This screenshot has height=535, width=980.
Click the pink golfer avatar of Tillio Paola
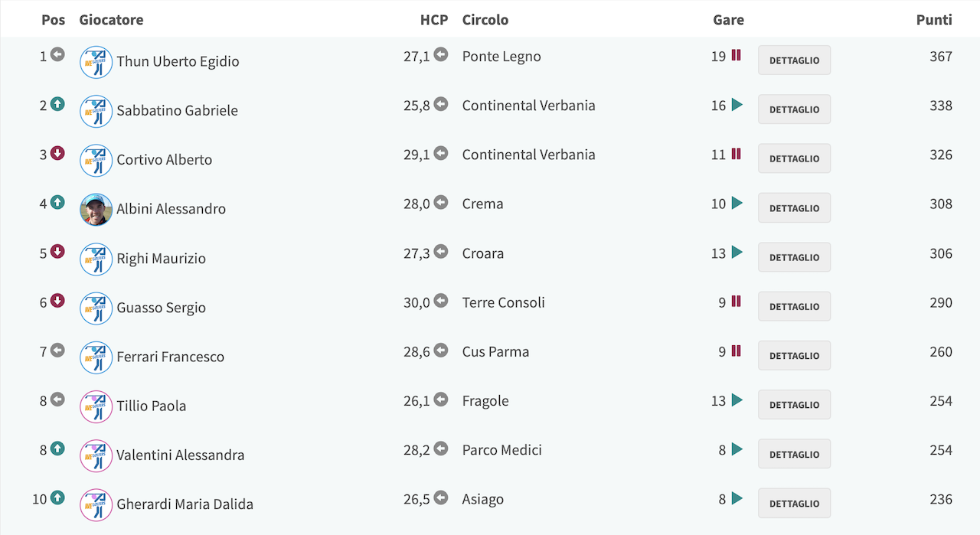point(96,406)
